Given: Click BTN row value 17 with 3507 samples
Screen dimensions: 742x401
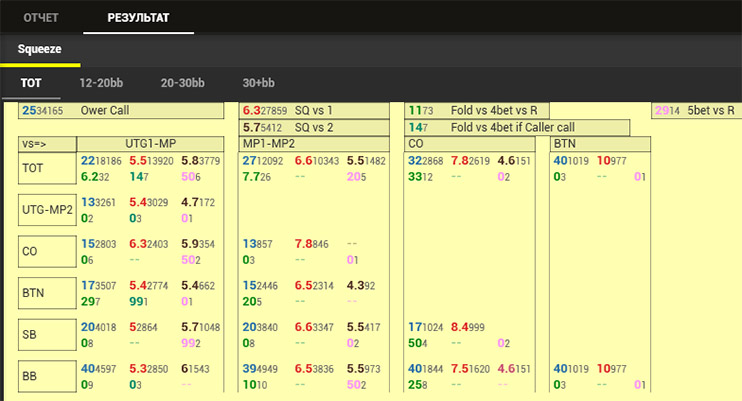Looking at the screenshot, I should 98,286.
